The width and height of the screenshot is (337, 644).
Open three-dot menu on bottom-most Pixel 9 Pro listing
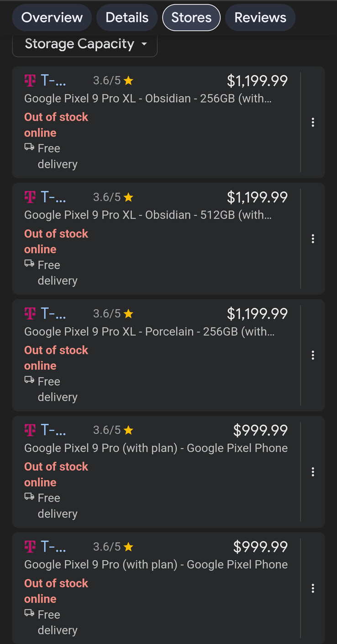[x=313, y=588]
